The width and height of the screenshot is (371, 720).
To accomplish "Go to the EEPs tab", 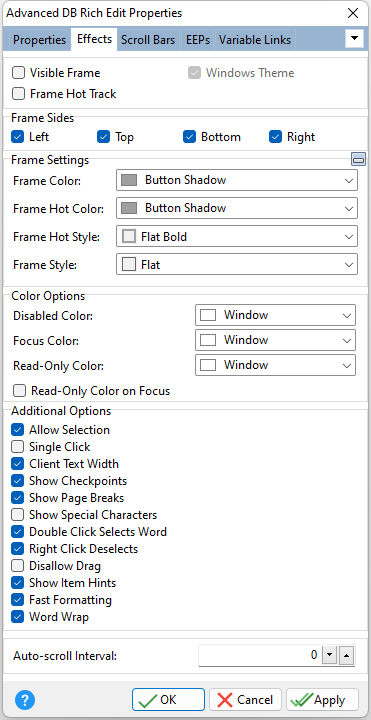I will (x=198, y=40).
